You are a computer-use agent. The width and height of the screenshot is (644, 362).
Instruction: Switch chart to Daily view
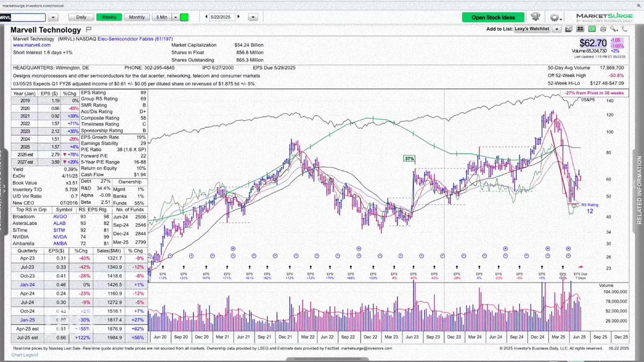(81, 17)
